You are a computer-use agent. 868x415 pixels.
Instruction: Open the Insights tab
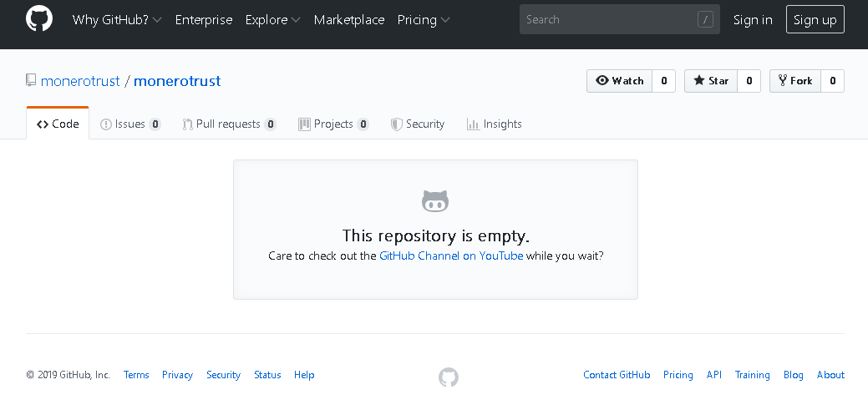[x=495, y=124]
